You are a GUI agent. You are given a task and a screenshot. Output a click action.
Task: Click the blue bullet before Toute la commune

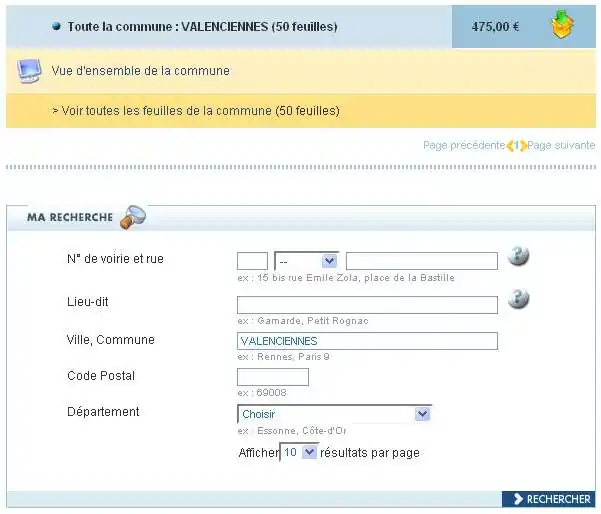pyautogui.click(x=56, y=27)
